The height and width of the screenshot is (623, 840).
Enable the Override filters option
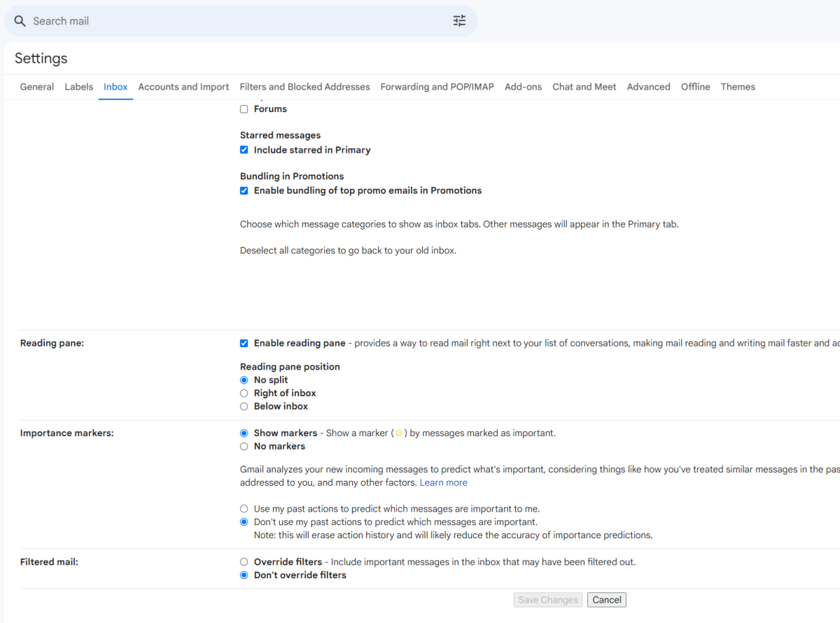244,562
